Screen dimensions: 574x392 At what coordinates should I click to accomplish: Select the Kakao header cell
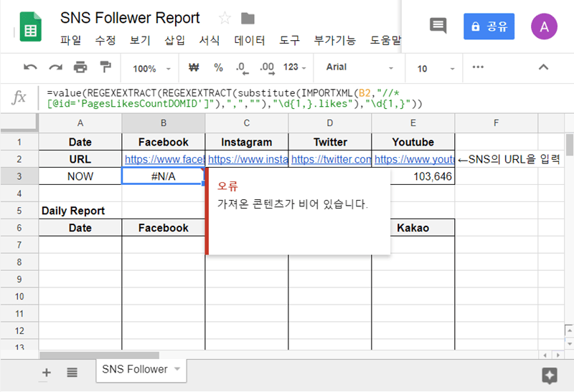[423, 228]
